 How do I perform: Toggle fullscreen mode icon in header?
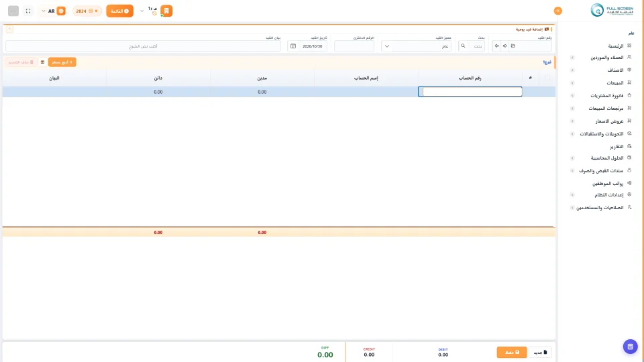[28, 11]
